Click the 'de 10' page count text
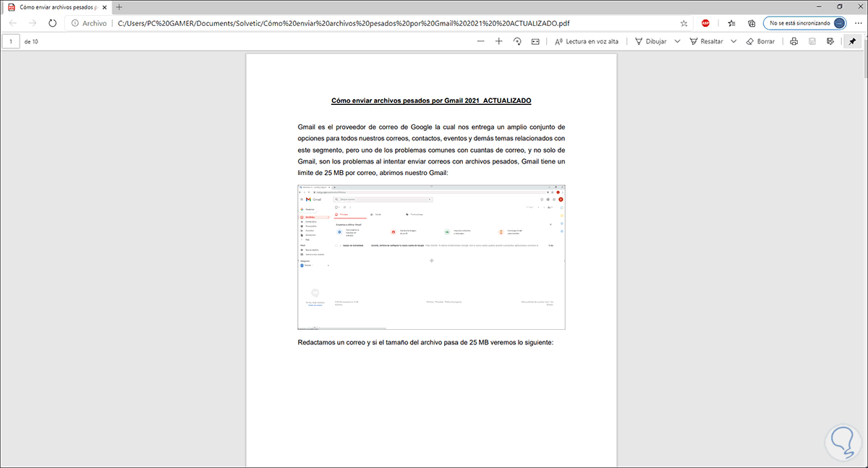This screenshot has width=868, height=468. pos(32,41)
